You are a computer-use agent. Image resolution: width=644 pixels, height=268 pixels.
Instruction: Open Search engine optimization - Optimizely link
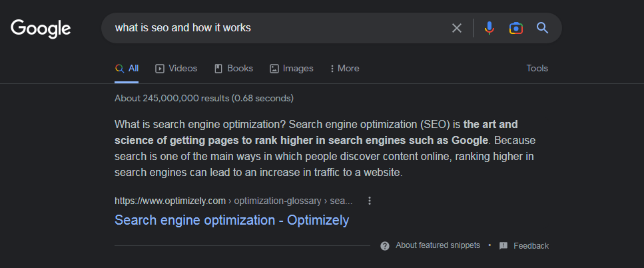[x=232, y=220]
